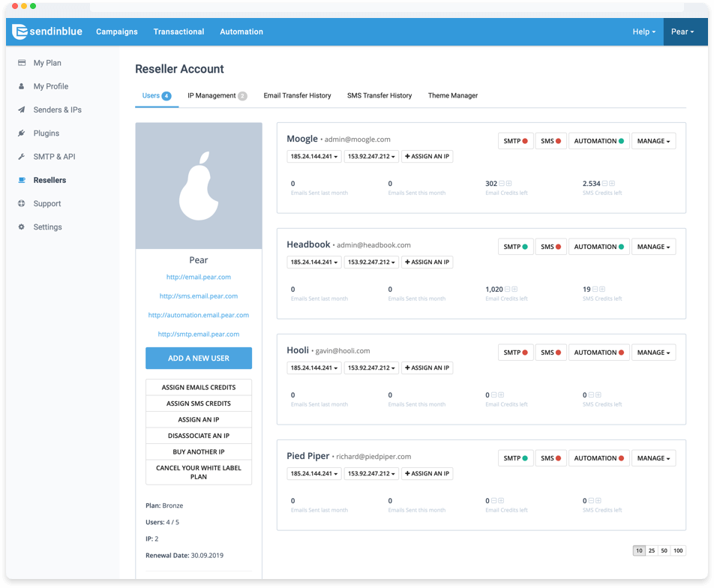This screenshot has width=714, height=588.
Task: Click the ADD A NEW USER button
Action: (x=199, y=358)
